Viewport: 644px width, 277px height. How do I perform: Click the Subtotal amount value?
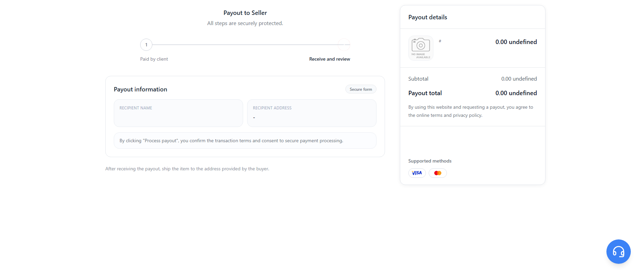pyautogui.click(x=519, y=79)
